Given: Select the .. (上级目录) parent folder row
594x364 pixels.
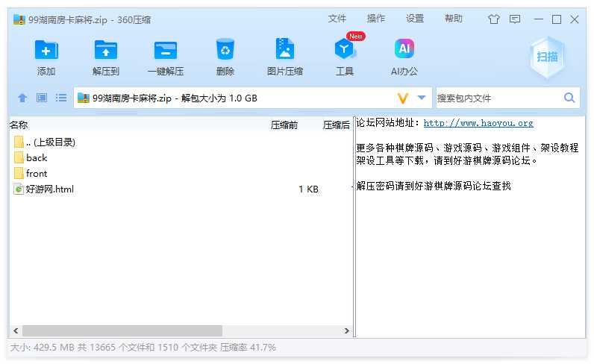Looking at the screenshot, I should (x=181, y=142).
